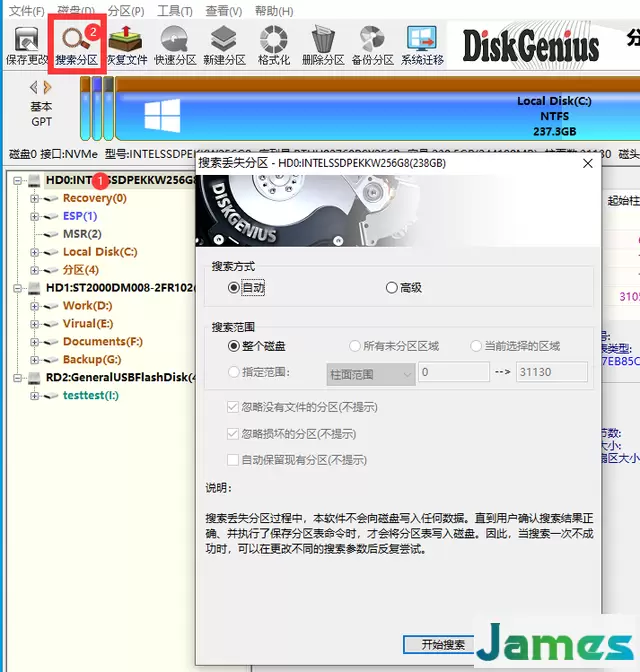Viewport: 640px width, 672px height.
Task: Collapse the HD0 disk tree node
Action: pyautogui.click(x=18, y=180)
